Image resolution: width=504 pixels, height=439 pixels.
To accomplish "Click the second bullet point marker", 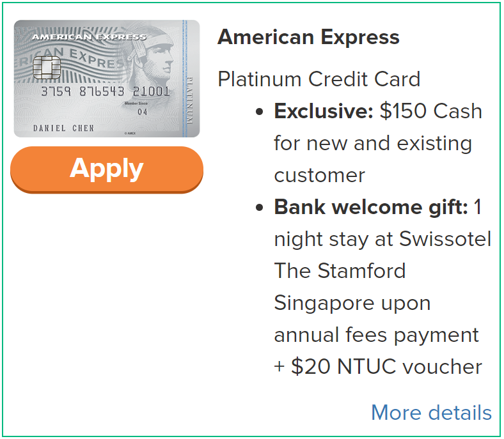I will click(260, 208).
